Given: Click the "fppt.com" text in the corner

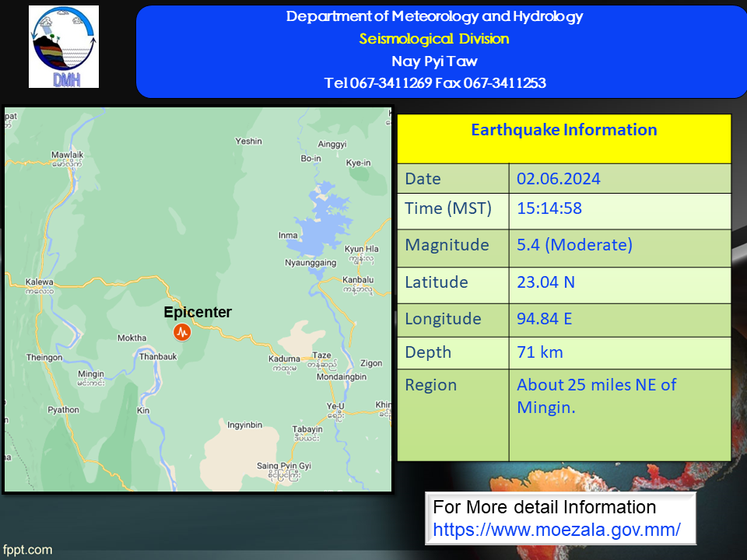Looking at the screenshot, I should [x=27, y=550].
